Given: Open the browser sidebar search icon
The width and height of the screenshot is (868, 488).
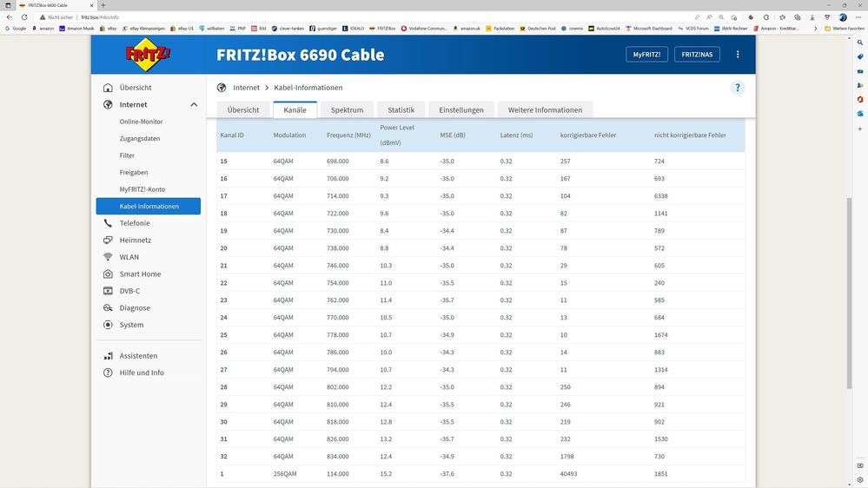Looking at the screenshot, I should click(x=859, y=42).
